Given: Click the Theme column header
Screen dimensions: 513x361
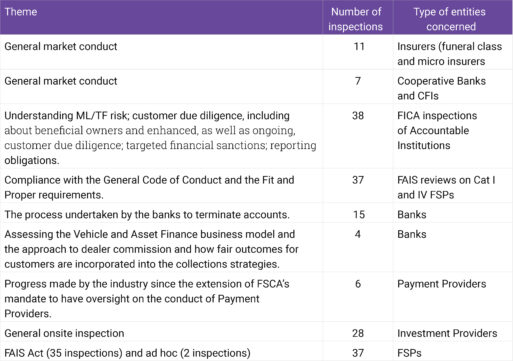Looking at the screenshot, I should pos(21,12).
